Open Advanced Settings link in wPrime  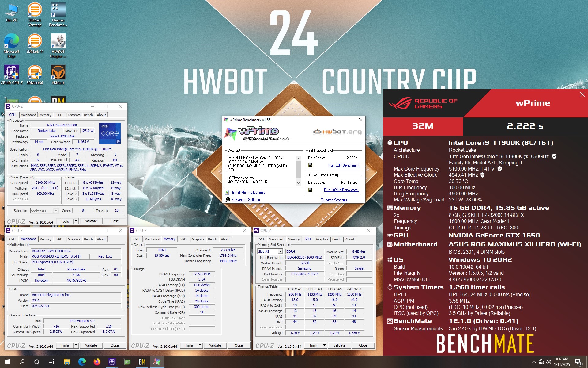[246, 200]
